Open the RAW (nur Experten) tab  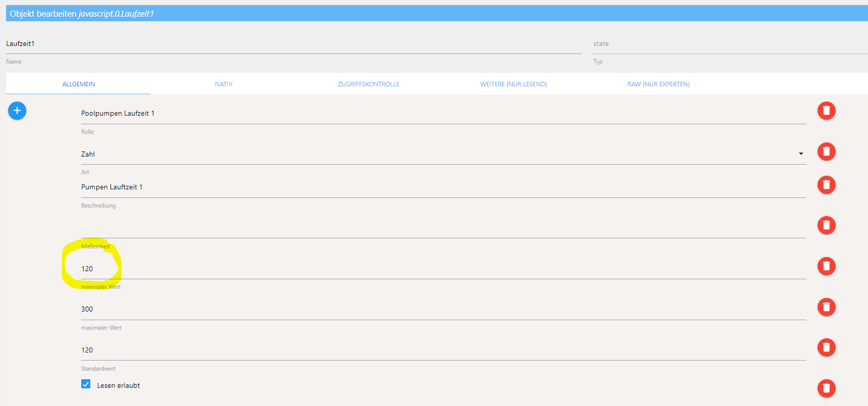click(659, 84)
